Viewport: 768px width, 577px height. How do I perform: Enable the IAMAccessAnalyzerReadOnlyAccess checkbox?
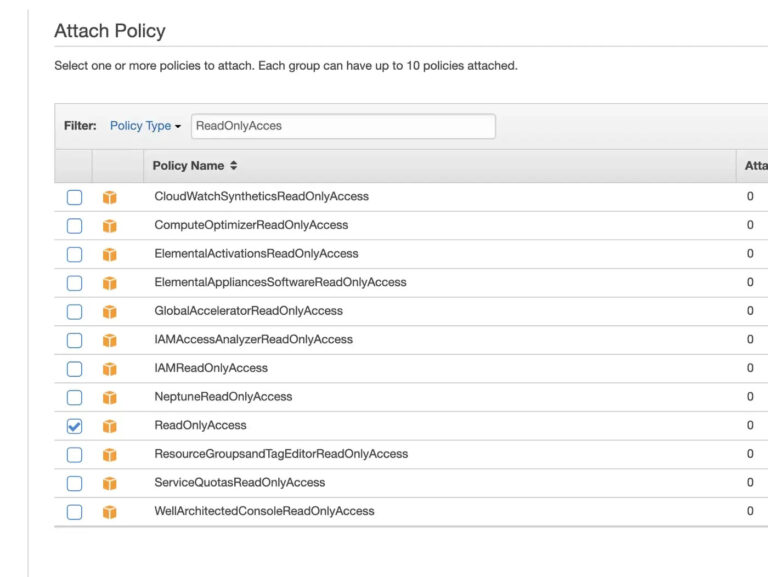74,340
